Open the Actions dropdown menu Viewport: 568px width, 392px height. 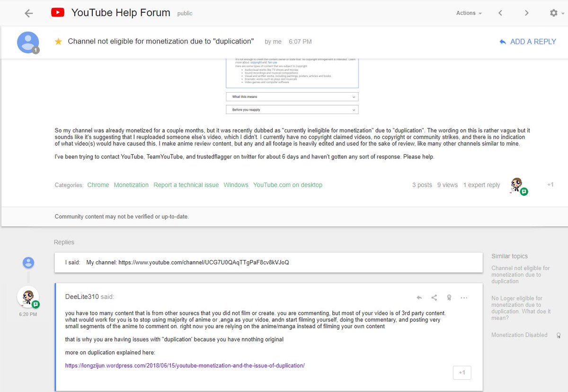(x=469, y=13)
